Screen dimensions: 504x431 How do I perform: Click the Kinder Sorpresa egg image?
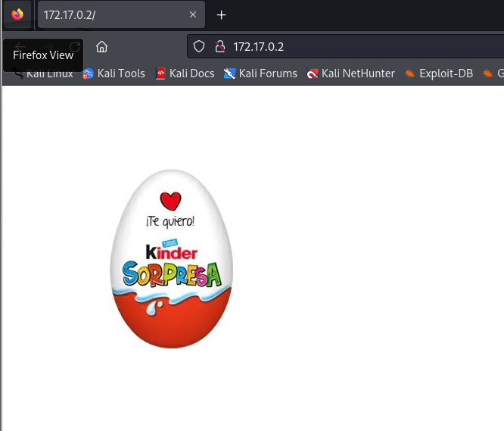pyautogui.click(x=171, y=258)
